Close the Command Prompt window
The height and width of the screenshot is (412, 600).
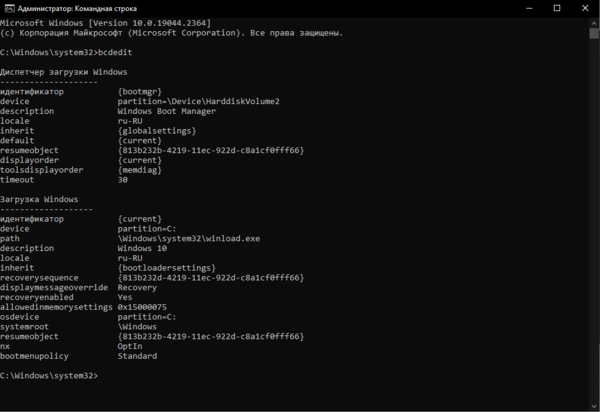coord(585,9)
